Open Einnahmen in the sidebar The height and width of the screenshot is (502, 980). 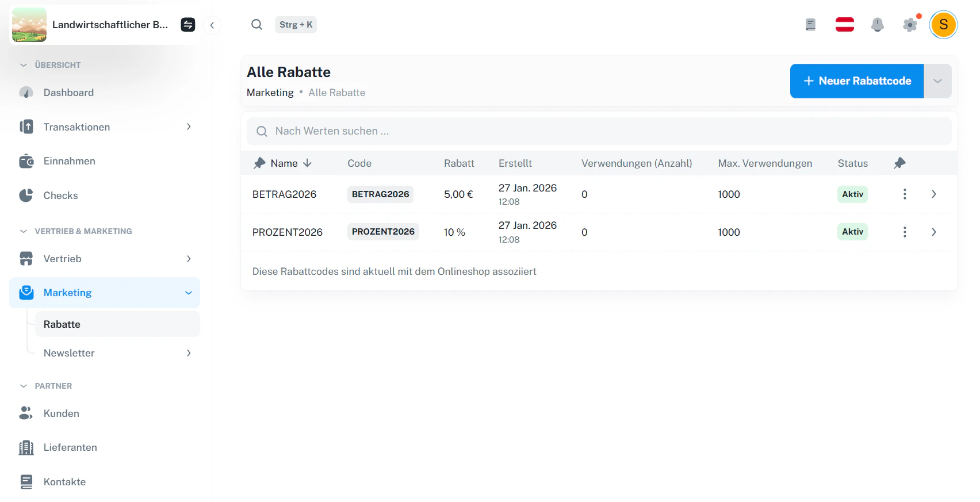click(105, 161)
